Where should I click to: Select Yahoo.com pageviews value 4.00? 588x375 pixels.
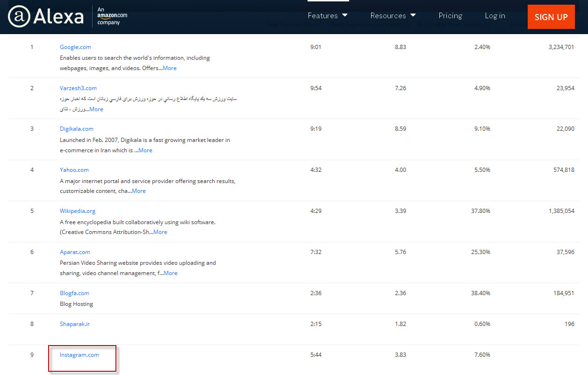coord(401,170)
